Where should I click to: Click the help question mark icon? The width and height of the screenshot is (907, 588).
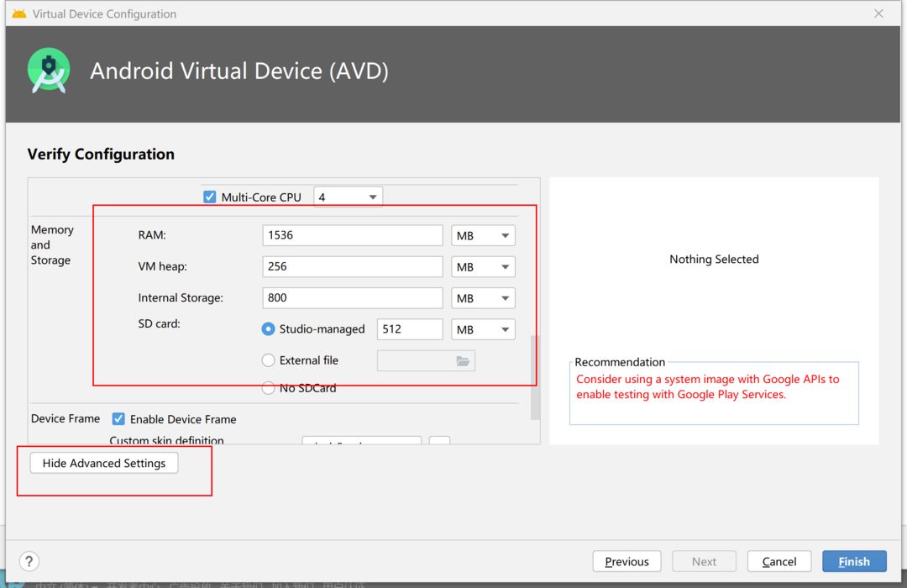tap(29, 561)
